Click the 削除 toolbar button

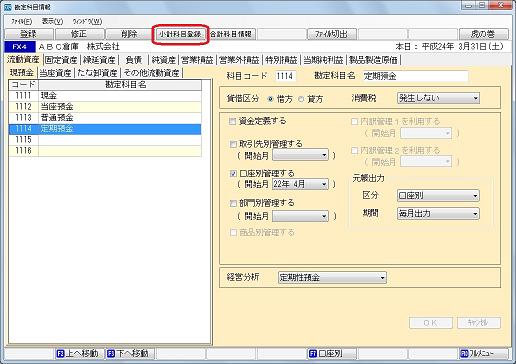click(129, 34)
